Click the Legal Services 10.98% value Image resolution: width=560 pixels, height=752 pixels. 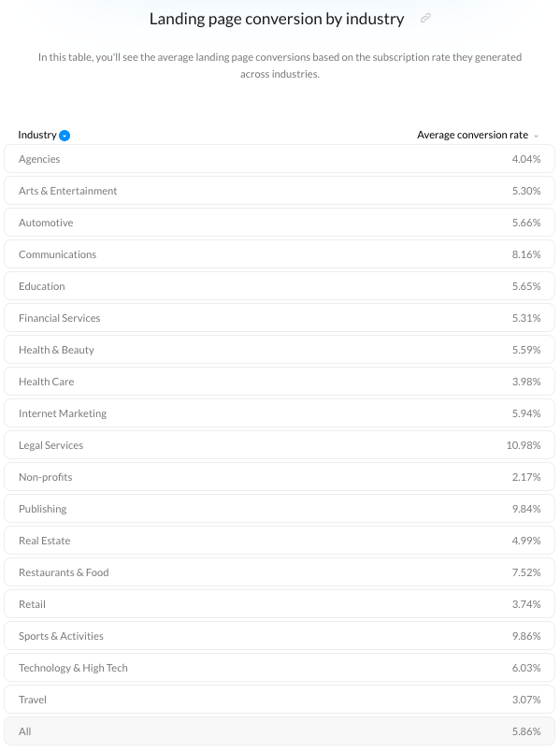(524, 445)
